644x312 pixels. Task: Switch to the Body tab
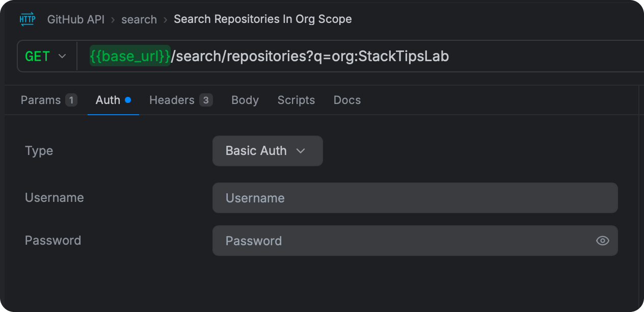245,100
